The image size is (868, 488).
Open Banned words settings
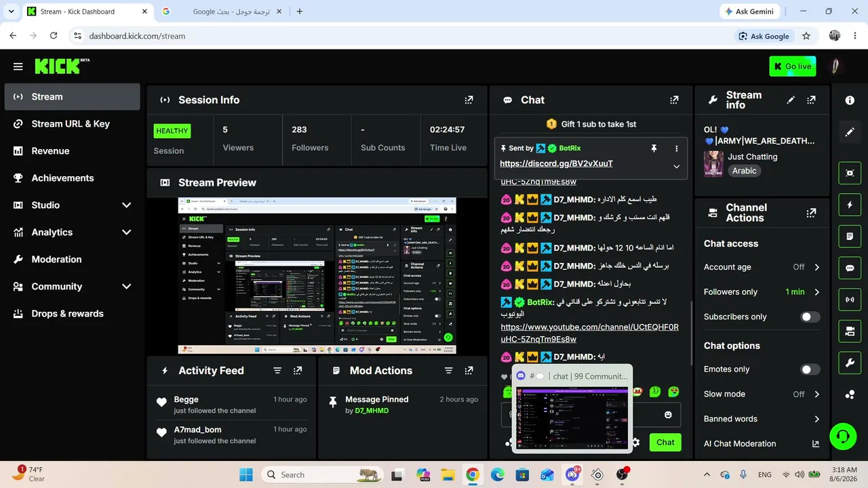(x=762, y=419)
